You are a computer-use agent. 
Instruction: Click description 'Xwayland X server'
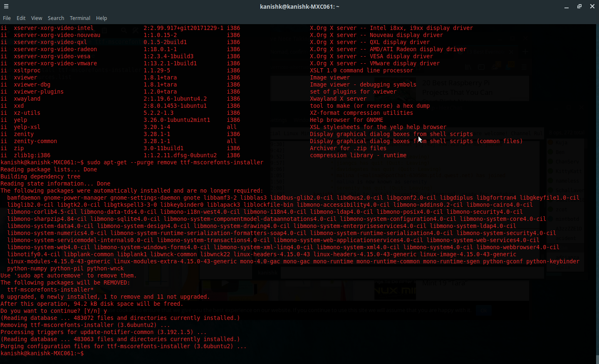click(x=338, y=99)
